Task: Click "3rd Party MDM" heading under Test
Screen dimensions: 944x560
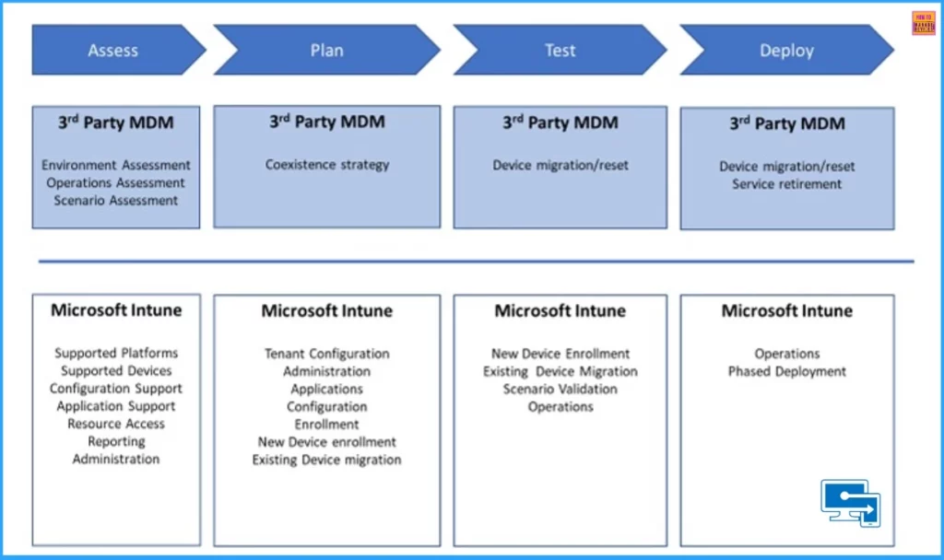Action: click(x=560, y=122)
